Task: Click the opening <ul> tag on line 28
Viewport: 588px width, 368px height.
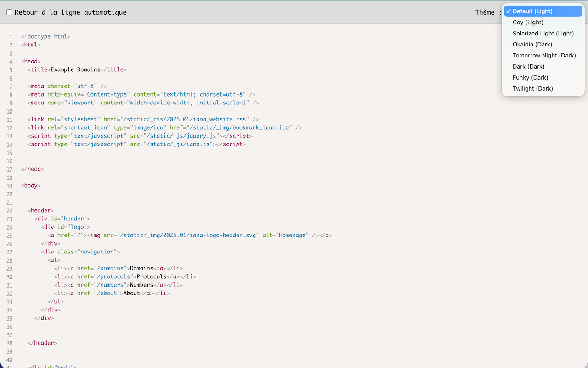Action: [54, 260]
